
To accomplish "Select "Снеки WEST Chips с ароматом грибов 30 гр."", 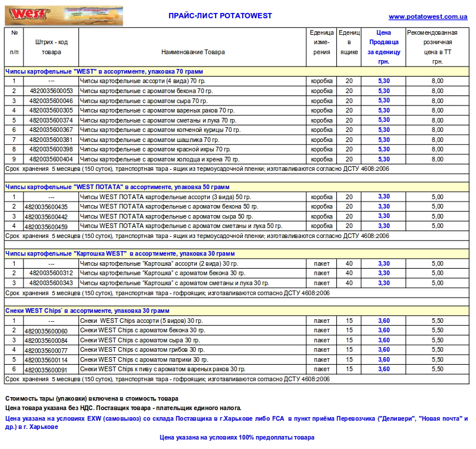I will click(x=143, y=350).
